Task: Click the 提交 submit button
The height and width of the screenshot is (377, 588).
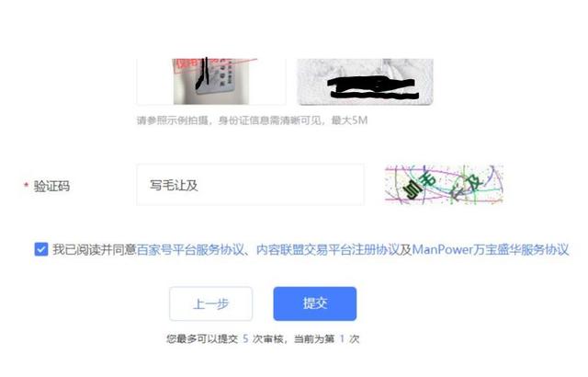Action: [314, 303]
